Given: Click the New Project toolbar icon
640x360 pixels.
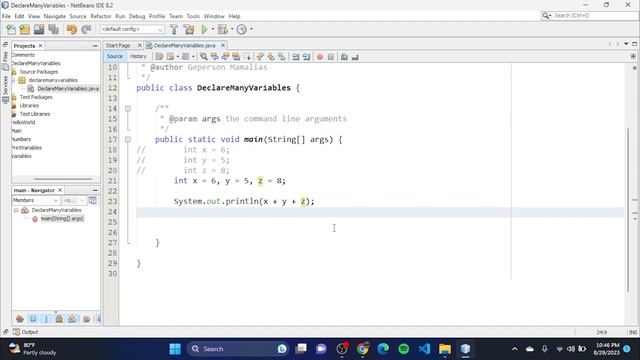Looking at the screenshot, I should coord(24,29).
